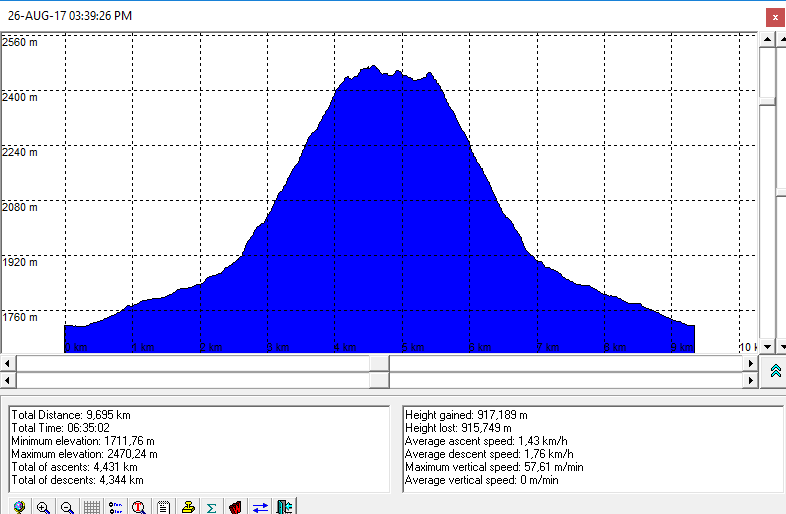This screenshot has height=514, width=786.
Task: Toggle the grid lines icon
Action: (91, 506)
